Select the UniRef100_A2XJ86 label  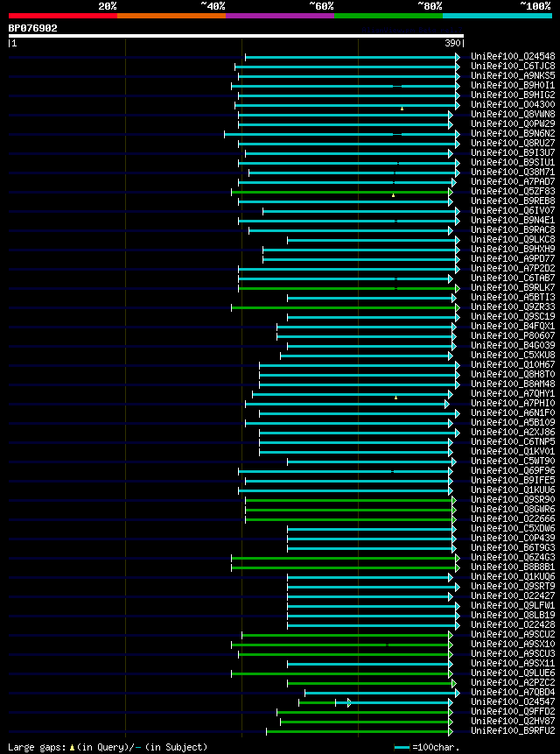513,432
